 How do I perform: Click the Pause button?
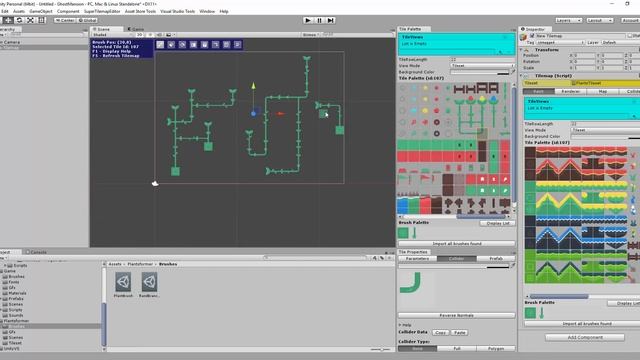319,20
